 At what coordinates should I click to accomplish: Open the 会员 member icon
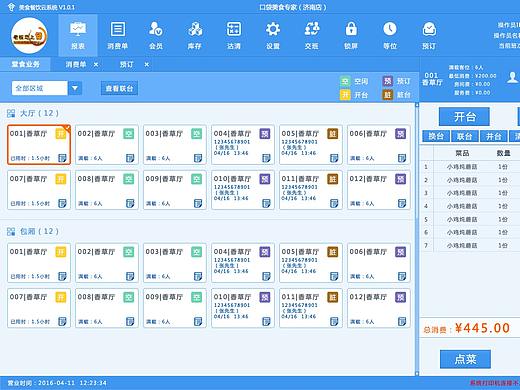pyautogui.click(x=156, y=35)
